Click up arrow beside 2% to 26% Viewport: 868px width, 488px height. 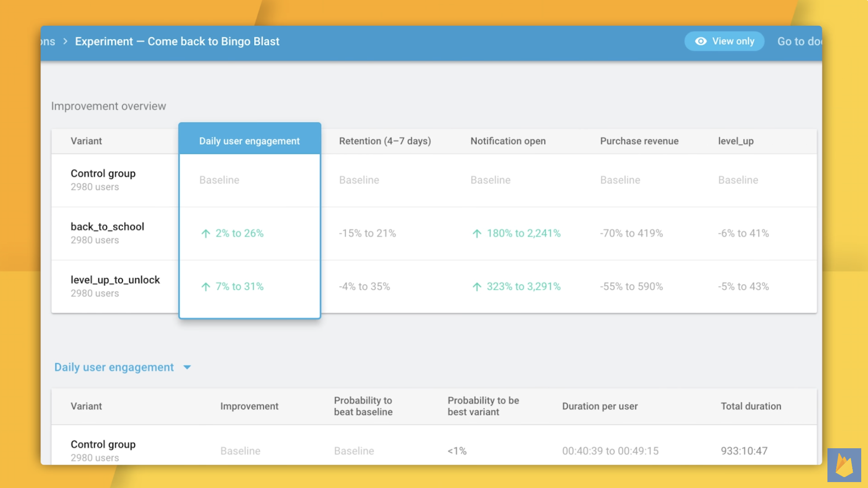pos(206,233)
